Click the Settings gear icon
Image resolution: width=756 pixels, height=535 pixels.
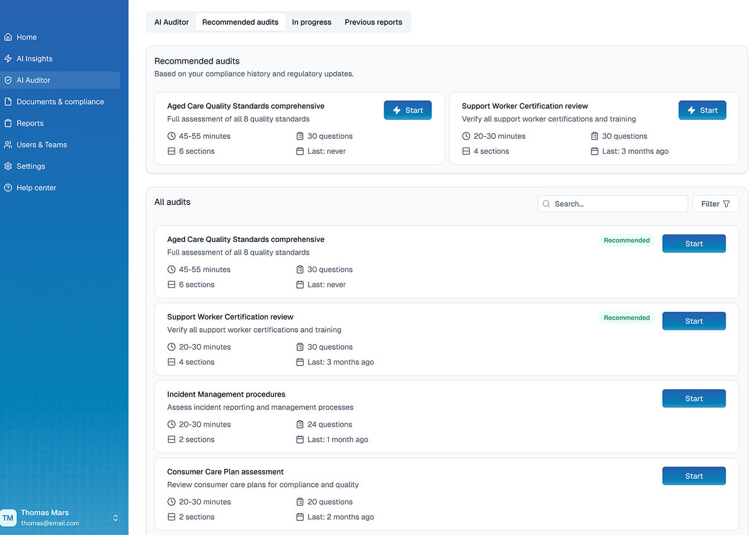pos(8,166)
